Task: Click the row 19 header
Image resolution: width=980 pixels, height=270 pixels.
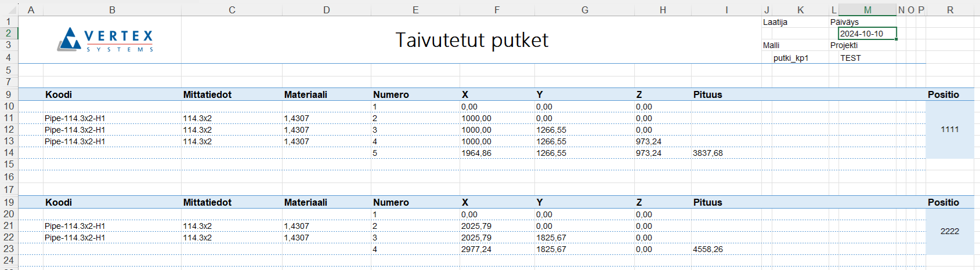Action: [x=9, y=202]
